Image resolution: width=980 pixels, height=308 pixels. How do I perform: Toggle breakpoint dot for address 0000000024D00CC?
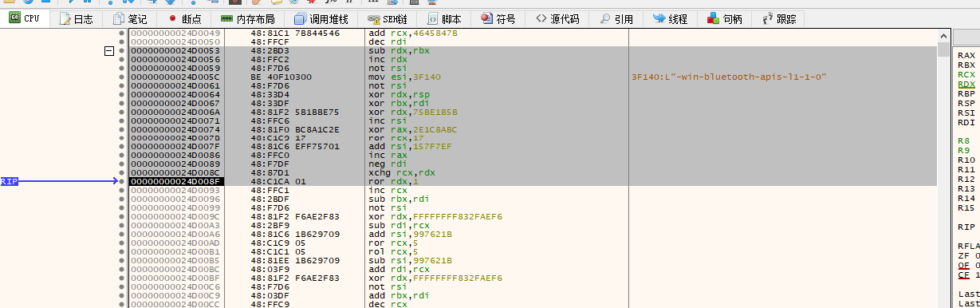(121, 303)
